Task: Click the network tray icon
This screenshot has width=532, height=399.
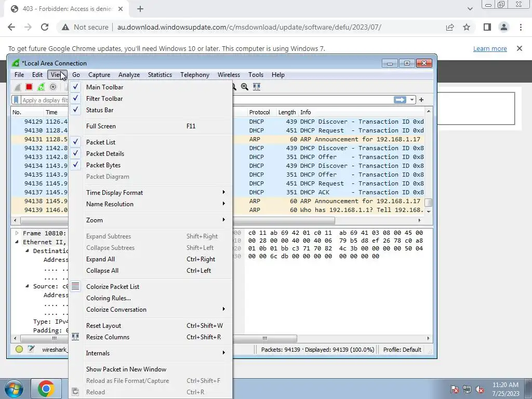Action: point(467,389)
